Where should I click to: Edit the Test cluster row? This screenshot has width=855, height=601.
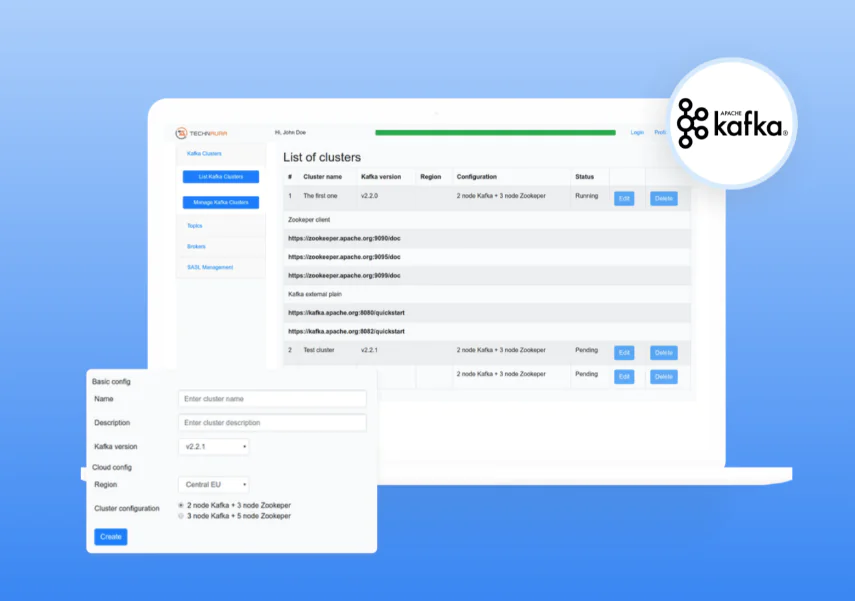[x=624, y=353]
